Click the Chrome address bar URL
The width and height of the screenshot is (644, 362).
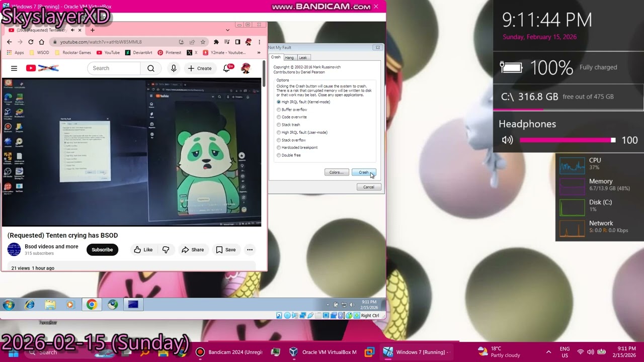click(101, 42)
